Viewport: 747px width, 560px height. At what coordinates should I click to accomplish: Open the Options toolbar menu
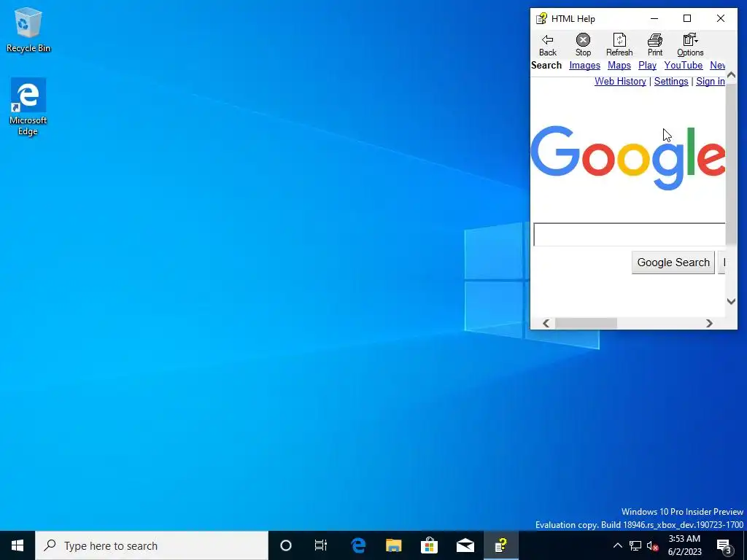click(x=690, y=44)
